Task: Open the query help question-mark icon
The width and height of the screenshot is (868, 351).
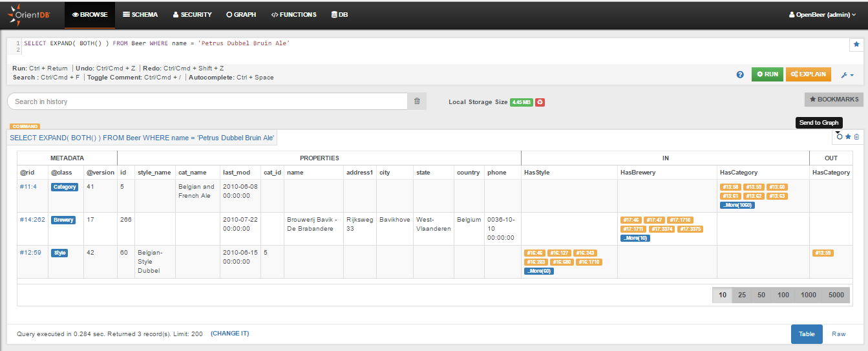Action: point(740,74)
